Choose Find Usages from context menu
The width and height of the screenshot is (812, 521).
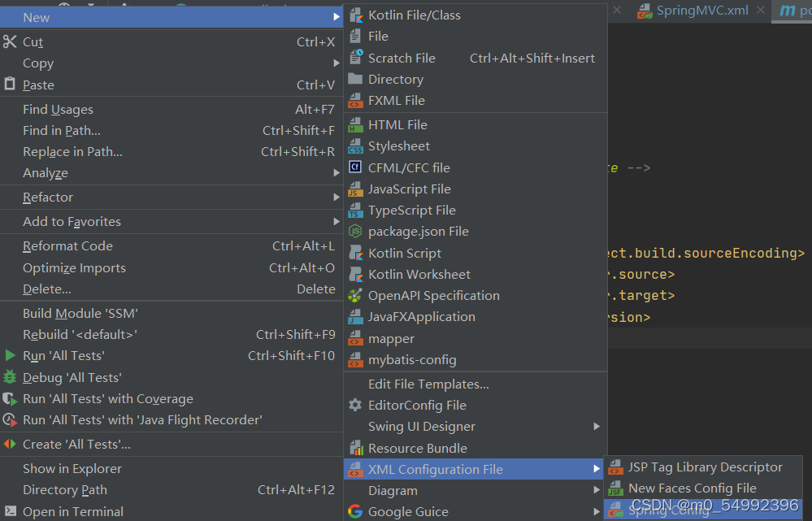coord(171,109)
